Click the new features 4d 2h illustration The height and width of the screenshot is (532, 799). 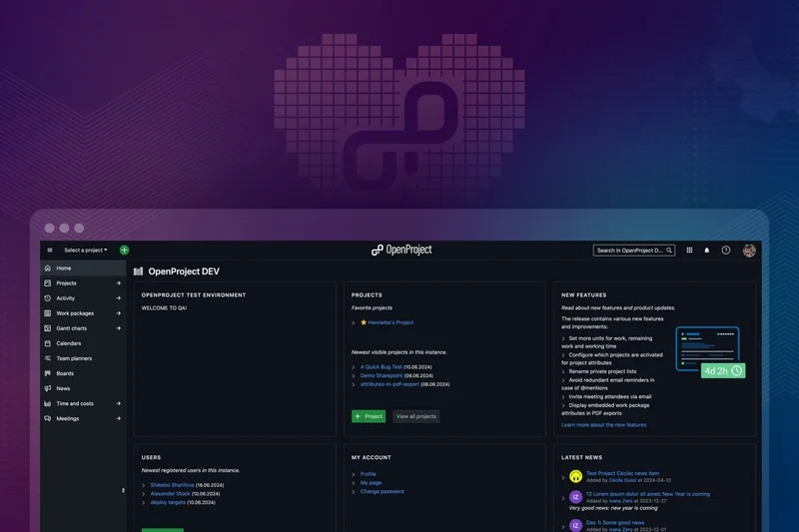click(x=710, y=352)
